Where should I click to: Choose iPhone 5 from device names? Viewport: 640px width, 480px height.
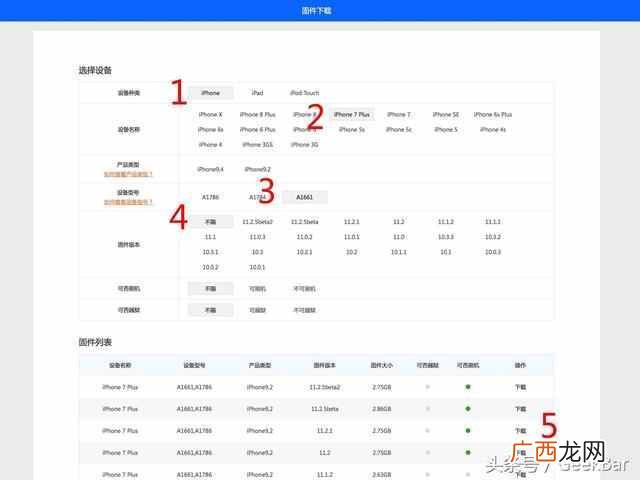point(446,130)
